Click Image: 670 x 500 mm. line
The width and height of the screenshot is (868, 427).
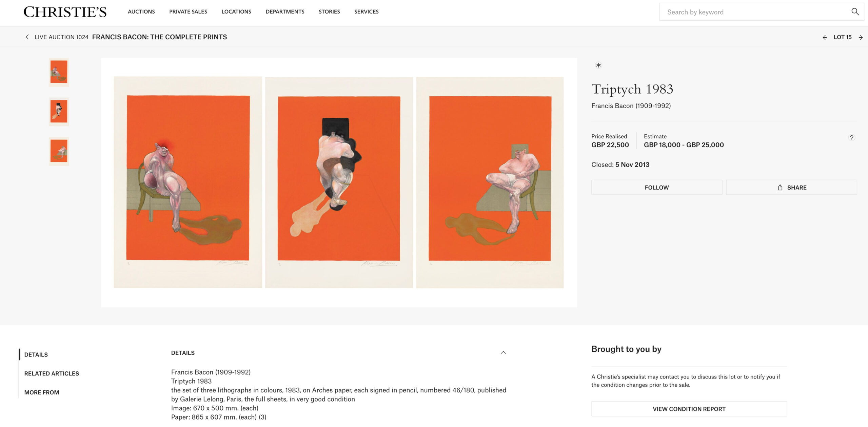(x=215, y=408)
